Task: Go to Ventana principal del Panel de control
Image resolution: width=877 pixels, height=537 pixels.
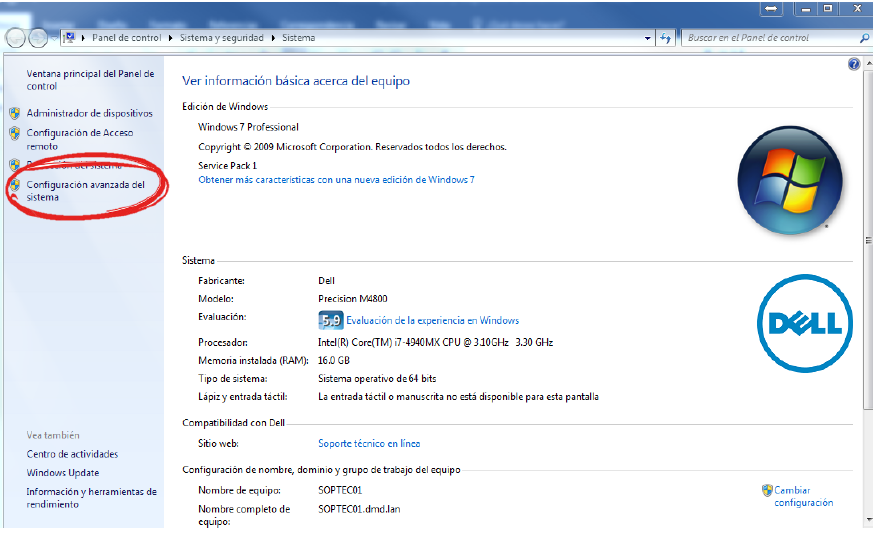Action: pos(90,80)
